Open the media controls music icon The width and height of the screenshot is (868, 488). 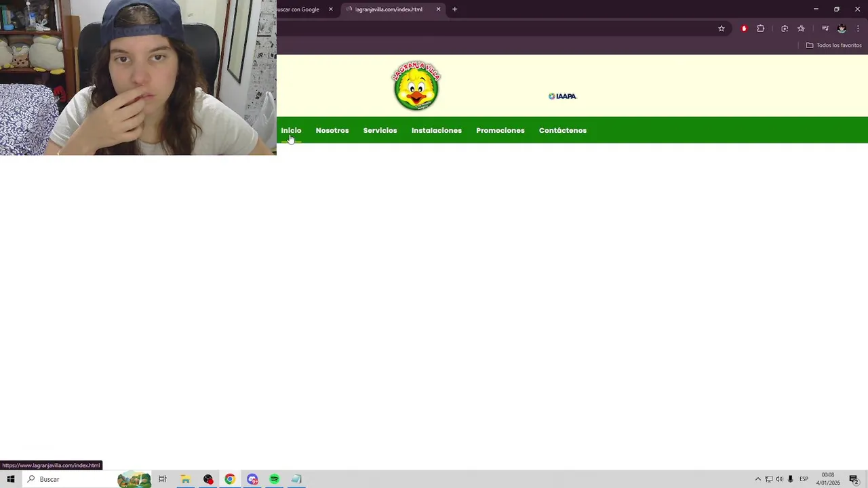[x=825, y=28]
